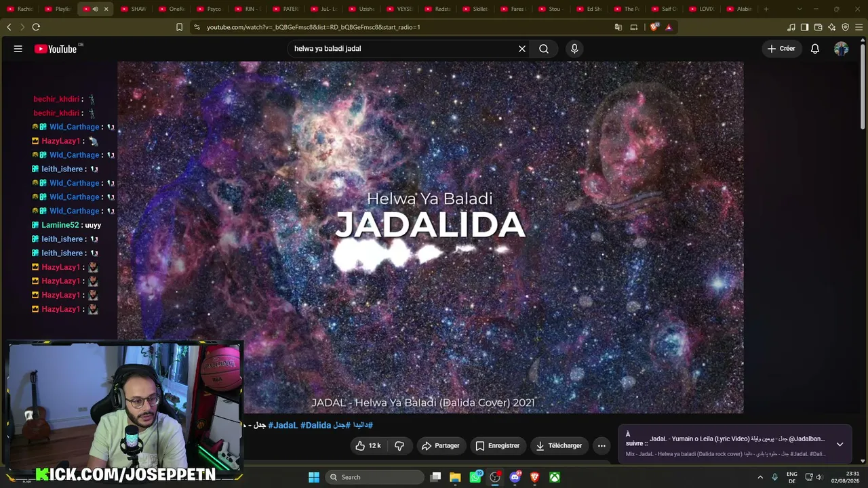Image resolution: width=868 pixels, height=488 pixels.
Task: Open site information icon beside the URL
Action: (x=197, y=27)
